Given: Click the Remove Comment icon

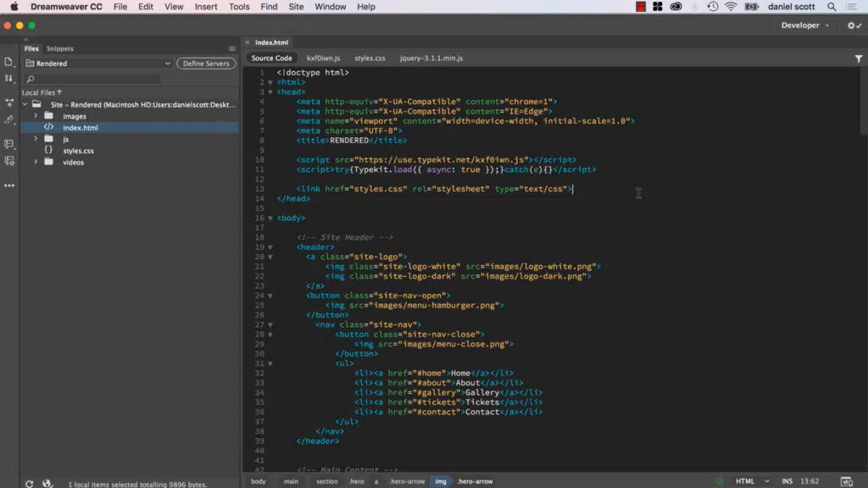Looking at the screenshot, I should (8, 161).
